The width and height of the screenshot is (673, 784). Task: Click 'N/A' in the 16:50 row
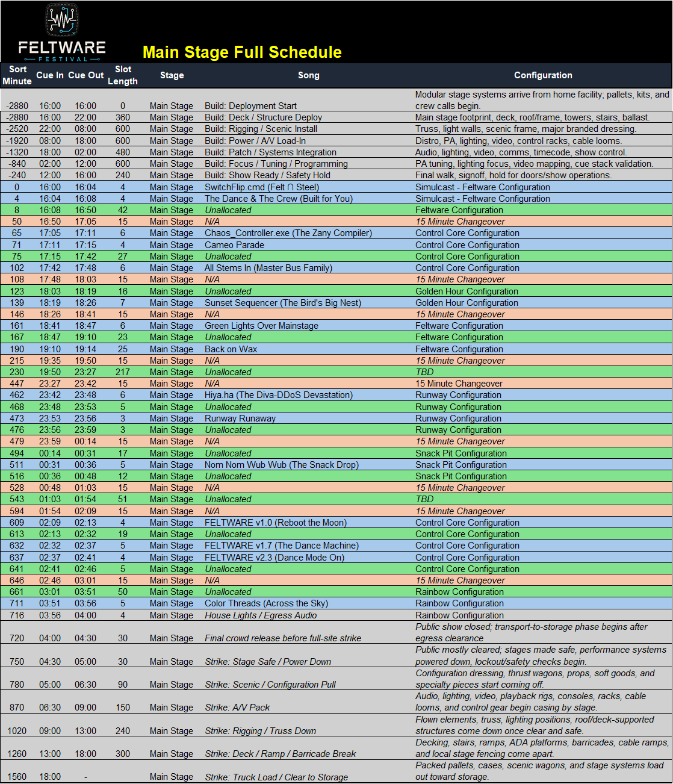212,222
